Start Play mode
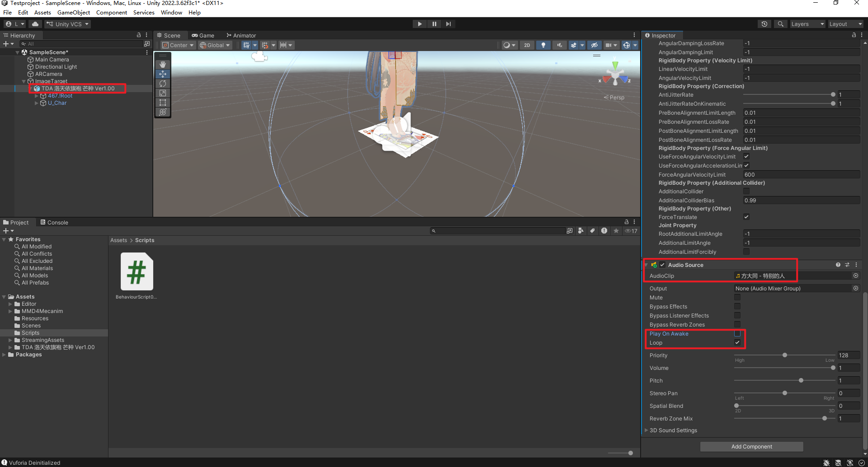The height and width of the screenshot is (467, 868). tap(420, 24)
